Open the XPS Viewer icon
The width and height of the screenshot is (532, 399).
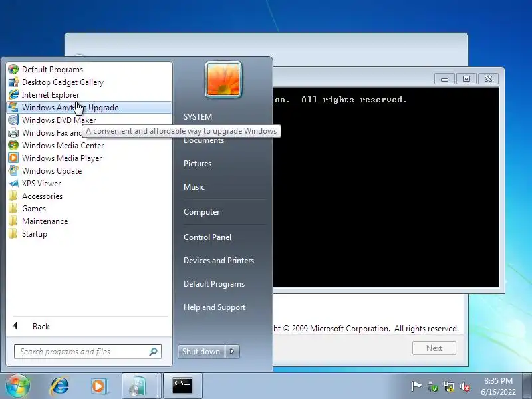13,184
